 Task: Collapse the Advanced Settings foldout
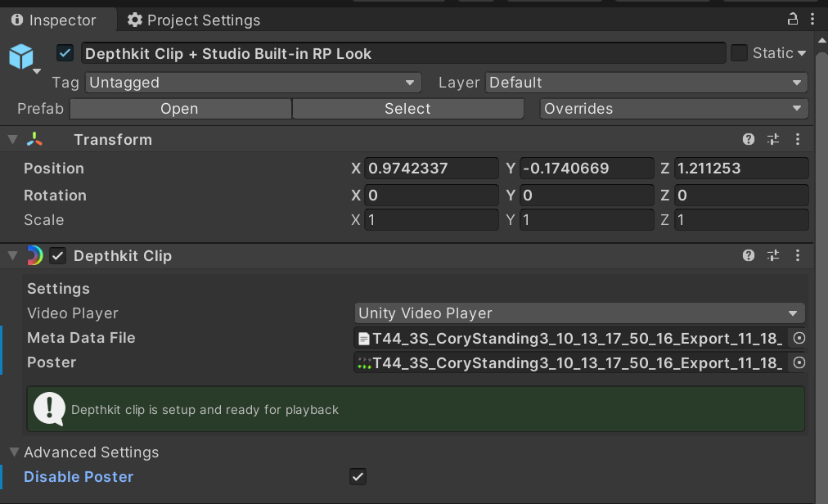point(14,452)
